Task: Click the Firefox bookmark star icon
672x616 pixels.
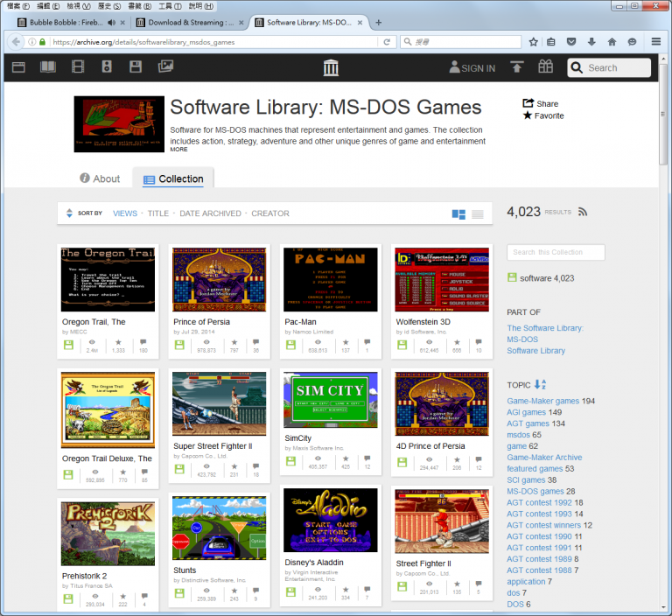Action: click(x=533, y=42)
